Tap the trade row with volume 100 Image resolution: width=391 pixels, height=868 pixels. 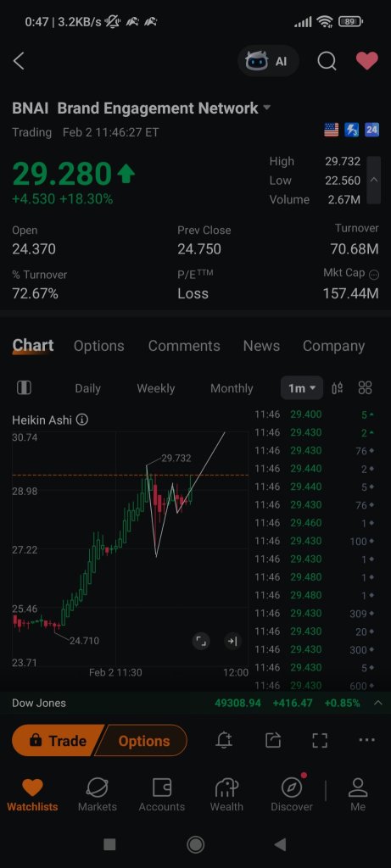pos(315,541)
